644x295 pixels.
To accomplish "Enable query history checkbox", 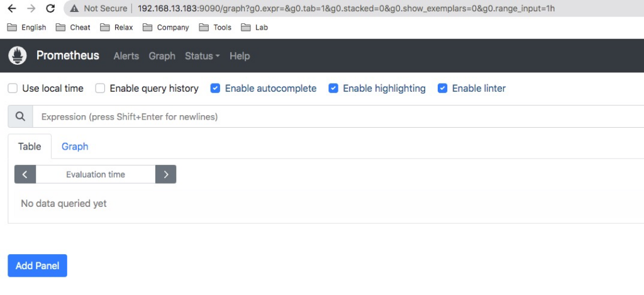I will click(100, 88).
